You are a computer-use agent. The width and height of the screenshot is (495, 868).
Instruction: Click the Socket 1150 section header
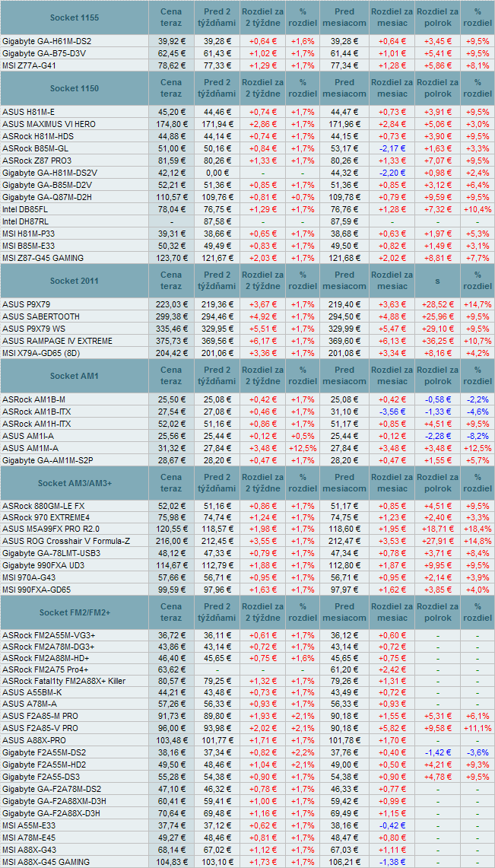point(75,88)
